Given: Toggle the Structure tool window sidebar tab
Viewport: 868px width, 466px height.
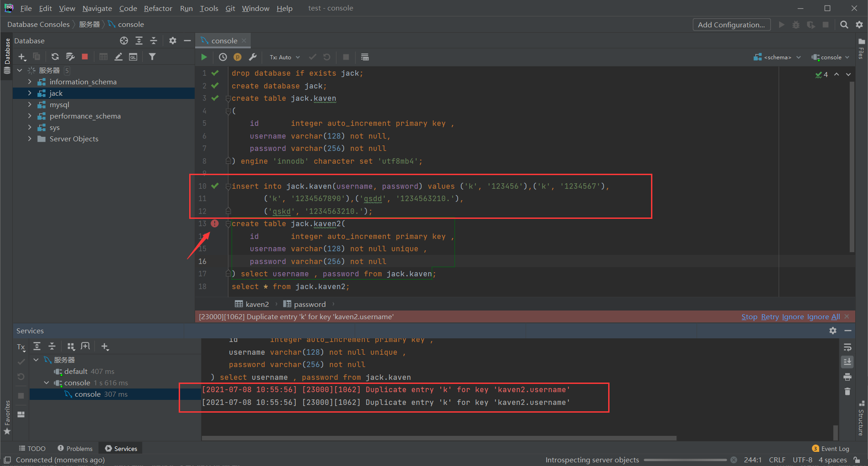Looking at the screenshot, I should 861,418.
